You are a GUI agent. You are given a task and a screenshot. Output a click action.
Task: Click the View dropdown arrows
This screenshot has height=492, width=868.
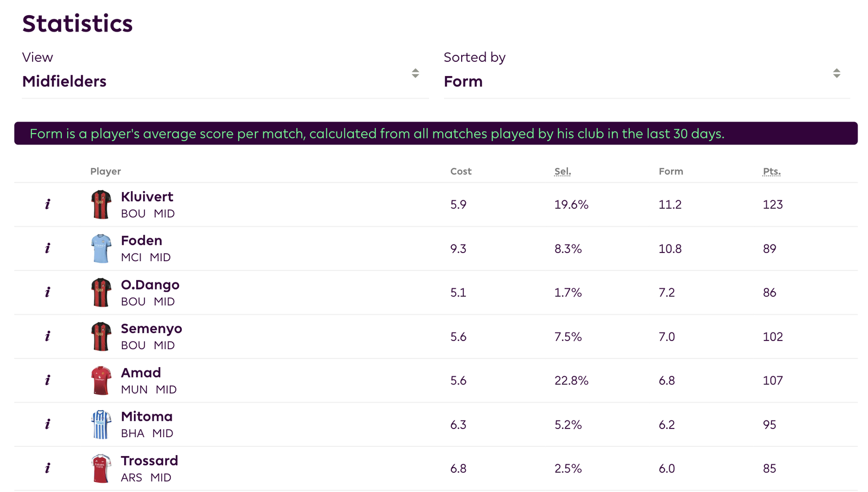[415, 73]
